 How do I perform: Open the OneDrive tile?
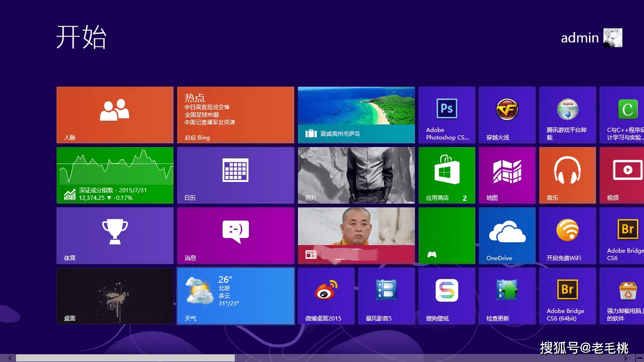(507, 236)
